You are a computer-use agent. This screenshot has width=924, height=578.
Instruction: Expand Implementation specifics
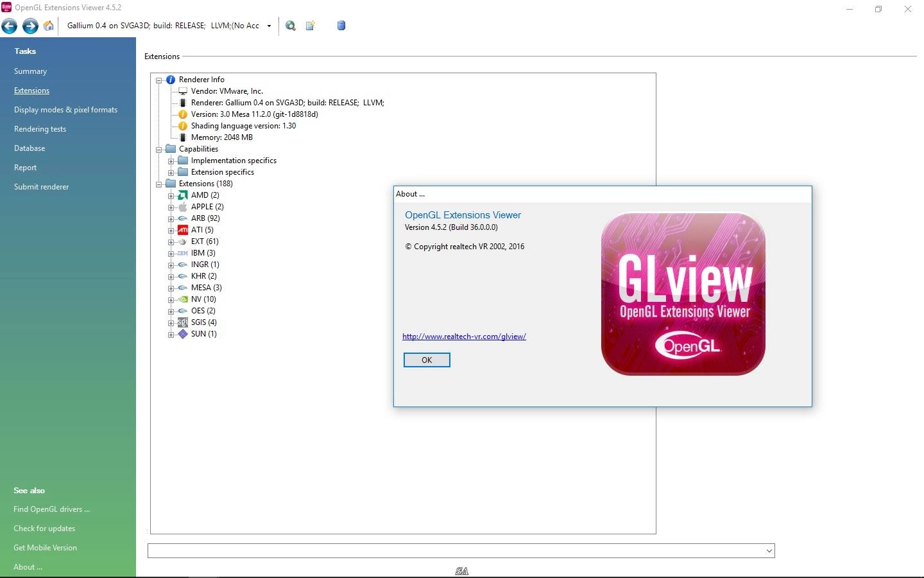click(171, 161)
